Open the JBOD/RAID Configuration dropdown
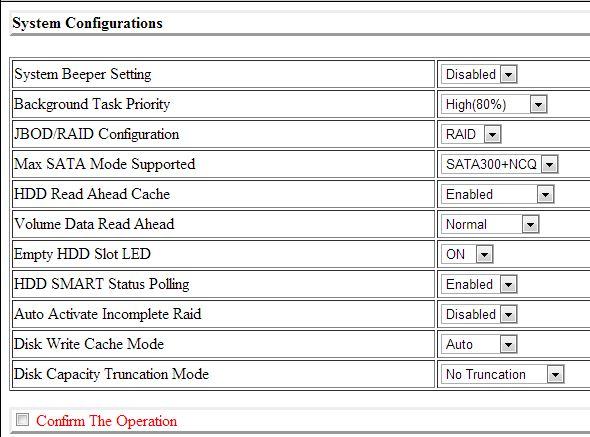The width and height of the screenshot is (590, 437). pyautogui.click(x=471, y=134)
